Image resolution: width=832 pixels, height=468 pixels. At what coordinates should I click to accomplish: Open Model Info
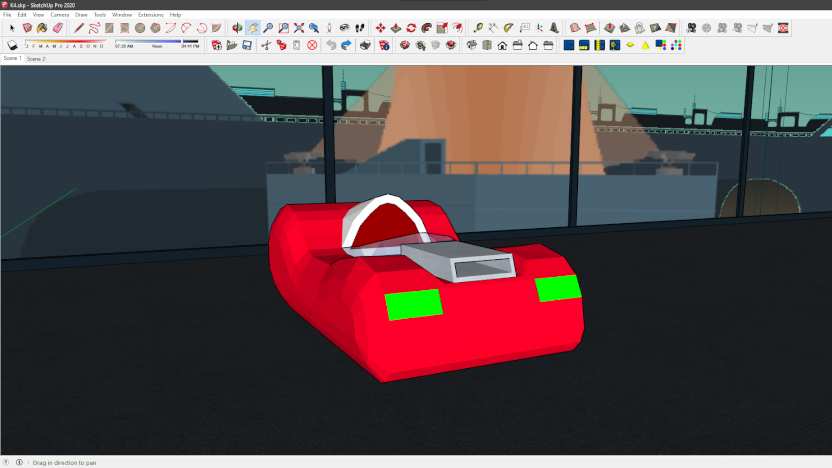point(384,45)
